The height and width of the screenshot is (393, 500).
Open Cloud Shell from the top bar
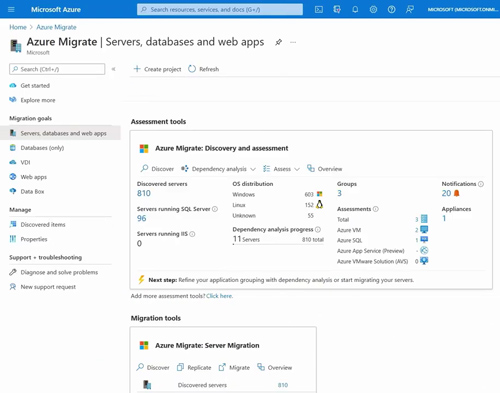319,9
